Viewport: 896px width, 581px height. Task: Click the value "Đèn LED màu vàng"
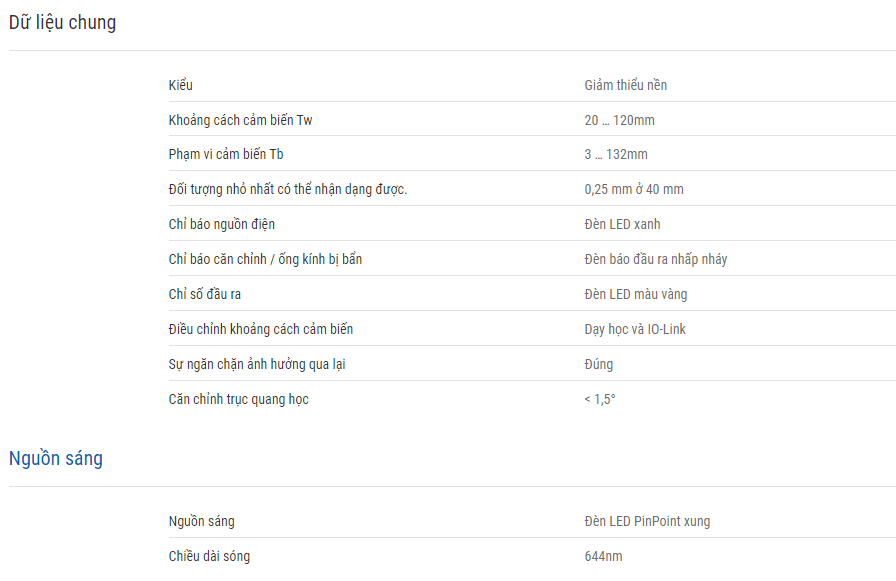[635, 294]
